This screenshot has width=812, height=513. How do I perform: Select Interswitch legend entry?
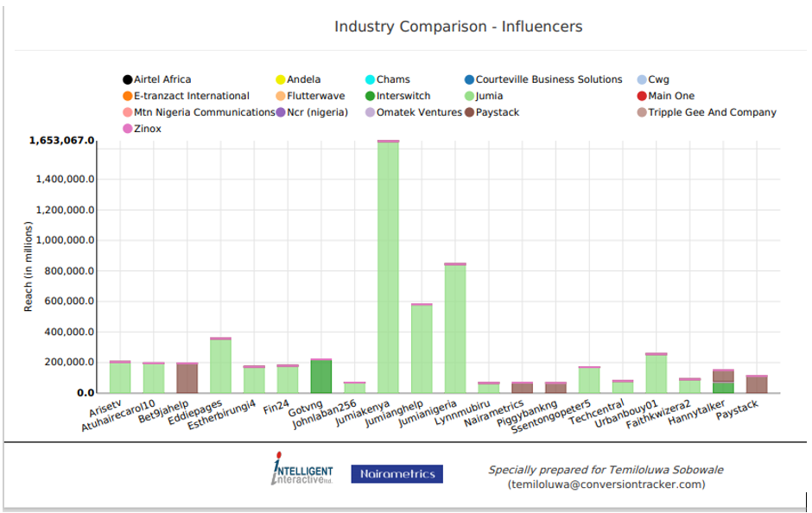coord(403,96)
